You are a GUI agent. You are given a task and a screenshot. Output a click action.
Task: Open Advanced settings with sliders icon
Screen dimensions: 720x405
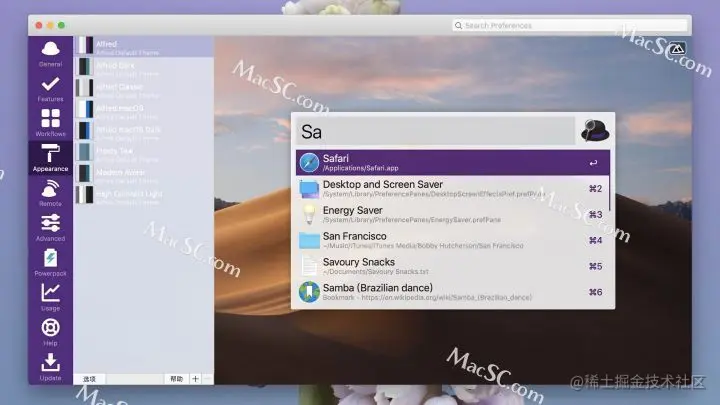pyautogui.click(x=50, y=228)
